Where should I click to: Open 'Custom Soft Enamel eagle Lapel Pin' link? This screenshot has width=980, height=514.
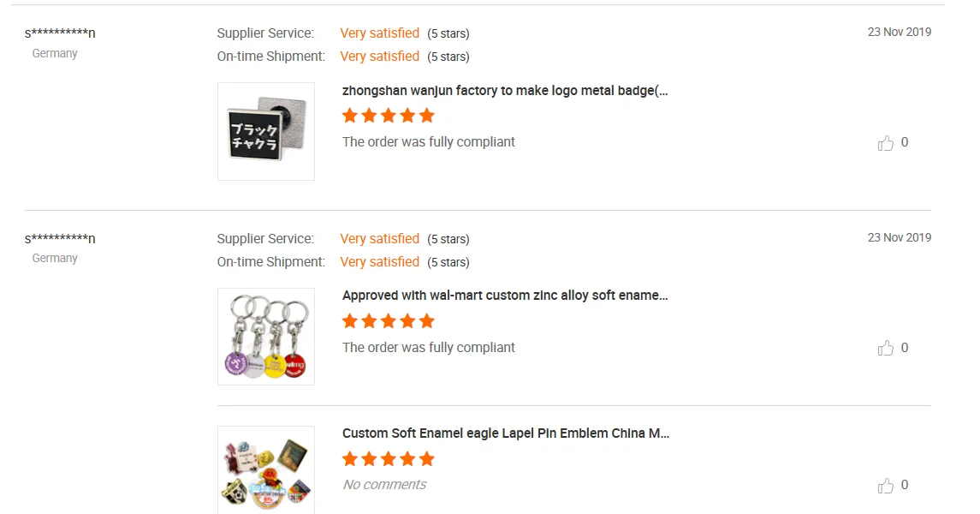(x=506, y=433)
